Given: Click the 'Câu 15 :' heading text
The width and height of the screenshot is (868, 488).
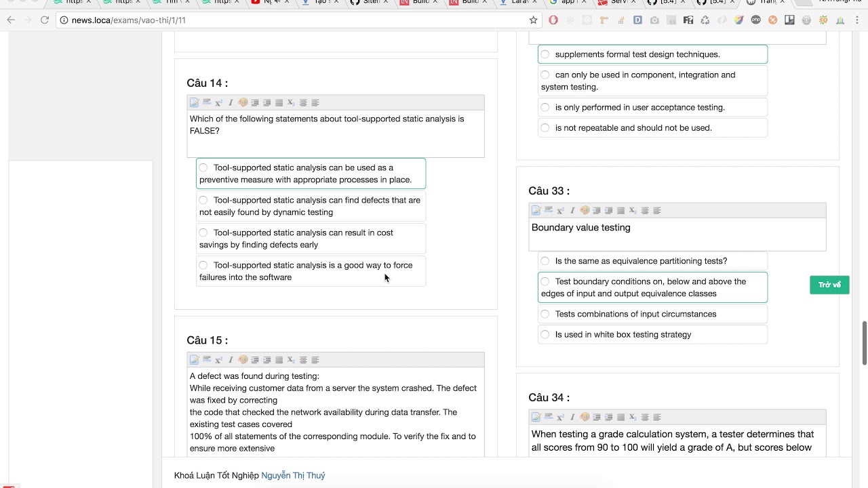Looking at the screenshot, I should tap(208, 340).
